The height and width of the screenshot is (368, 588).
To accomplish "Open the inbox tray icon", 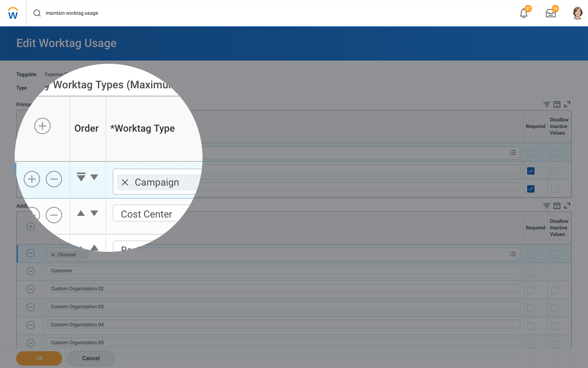I will coord(550,13).
